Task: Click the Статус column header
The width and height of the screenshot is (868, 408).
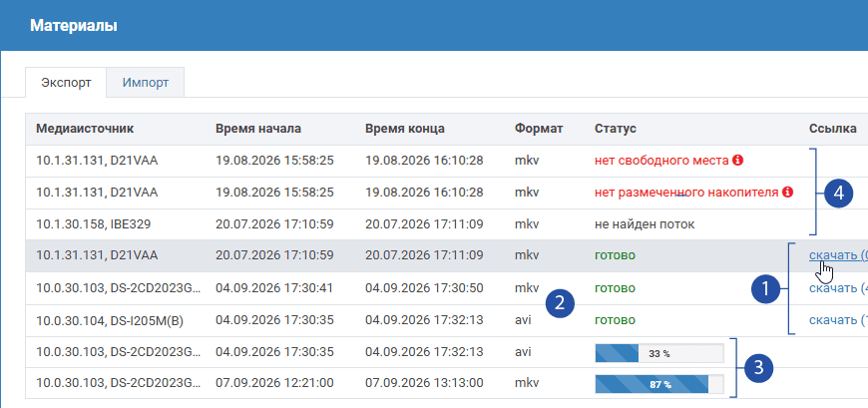Action: click(x=616, y=129)
